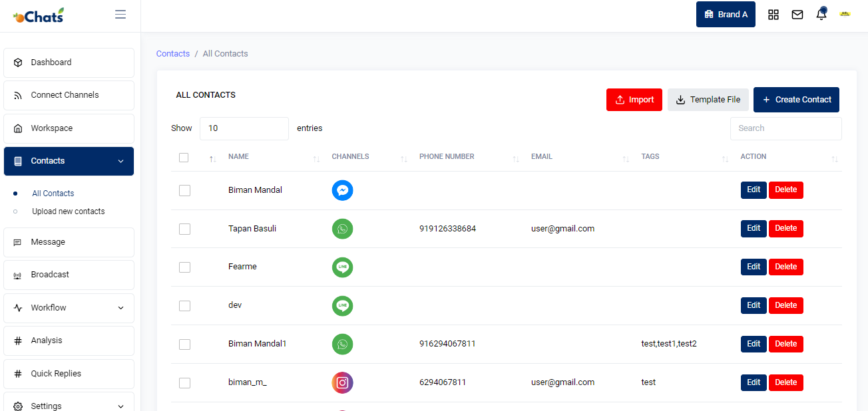Click the Contacts breadcrumb link
868x411 pixels.
pos(173,54)
